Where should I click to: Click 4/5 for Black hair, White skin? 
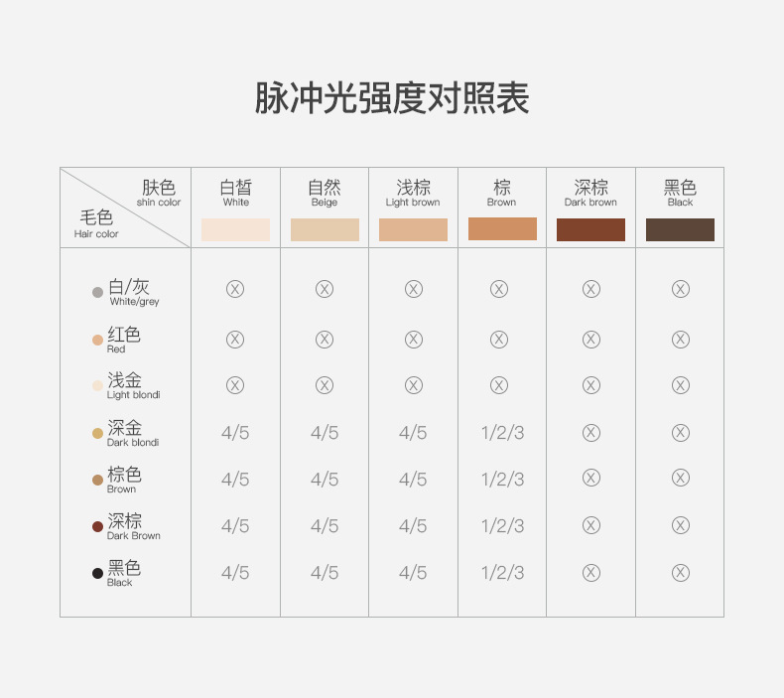pos(235,573)
